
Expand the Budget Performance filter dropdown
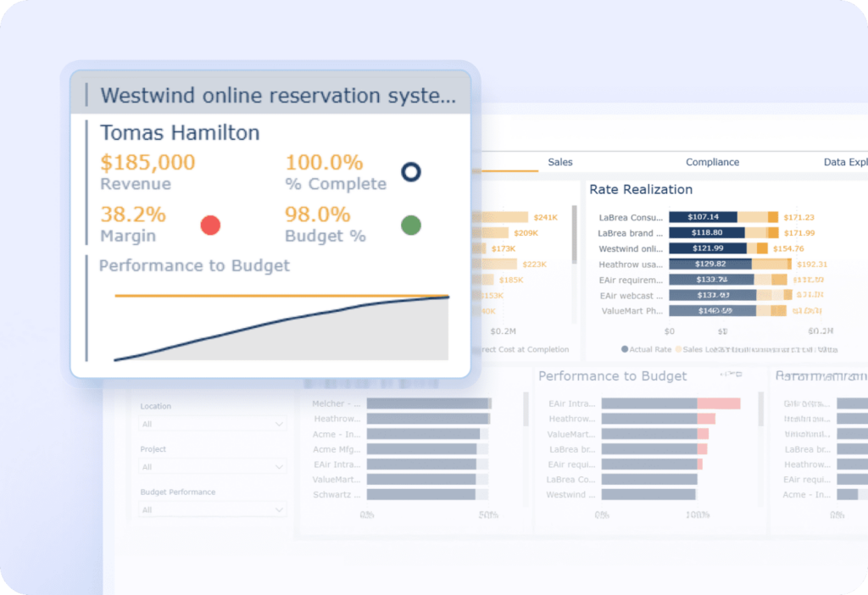coord(213,509)
